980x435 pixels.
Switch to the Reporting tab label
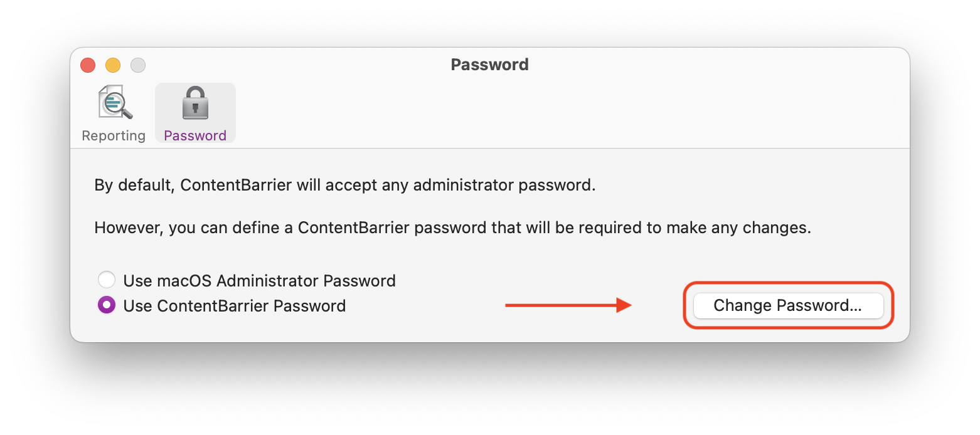click(114, 135)
